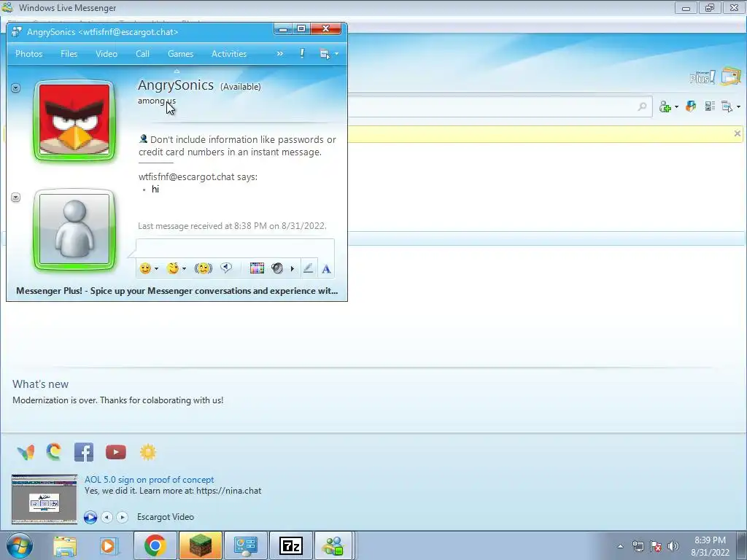Click the handwriting pen icon
The height and width of the screenshot is (560, 747).
[309, 268]
